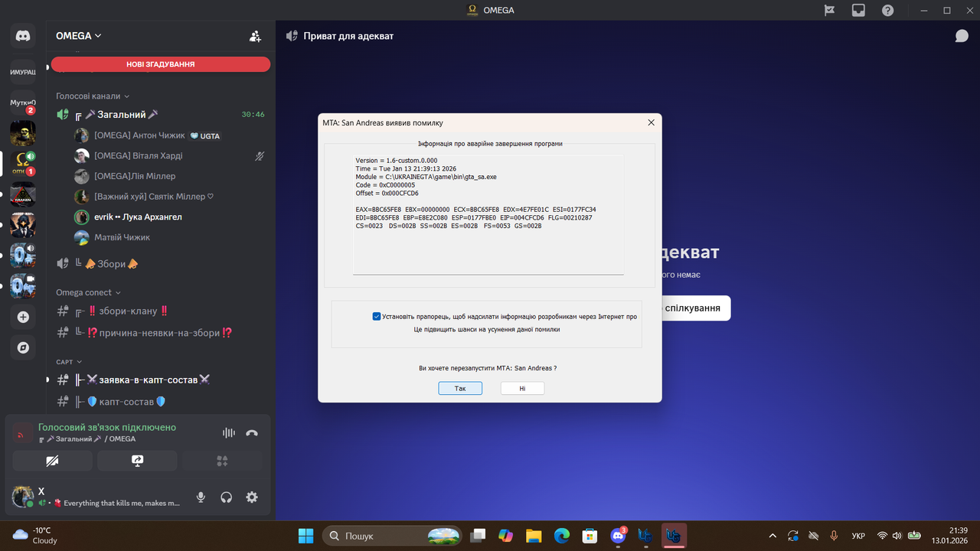Viewport: 980px width, 551px height.
Task: Open Discord help question mark
Action: (887, 10)
